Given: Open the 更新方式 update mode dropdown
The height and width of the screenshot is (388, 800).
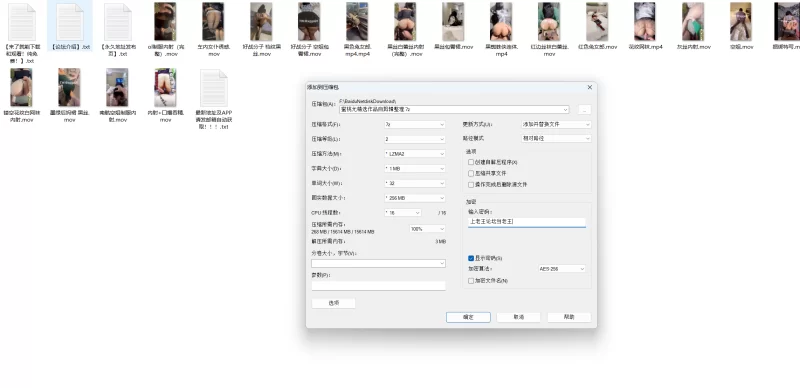Looking at the screenshot, I should pyautogui.click(x=556, y=125).
